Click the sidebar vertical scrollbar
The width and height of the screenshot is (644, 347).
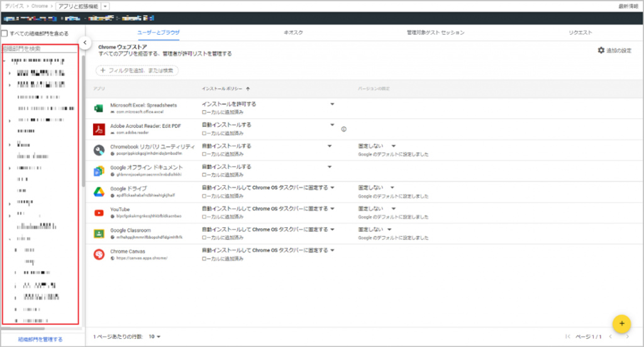[84, 122]
